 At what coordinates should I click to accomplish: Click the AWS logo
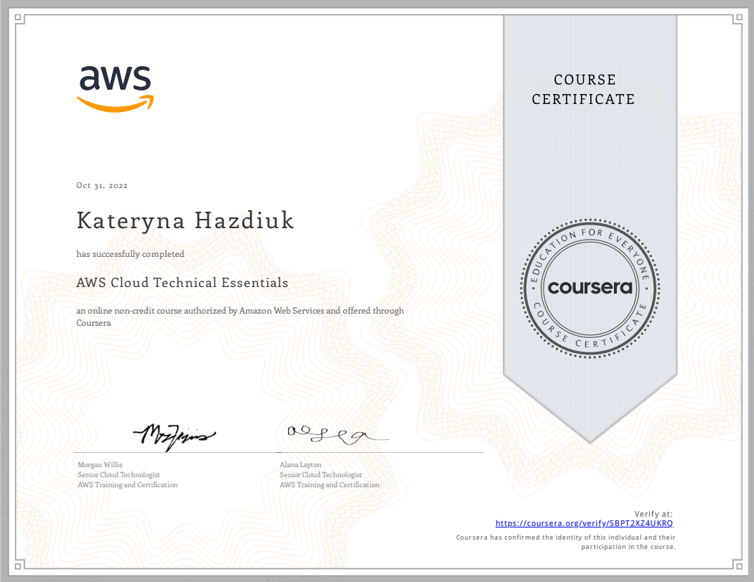[115, 89]
